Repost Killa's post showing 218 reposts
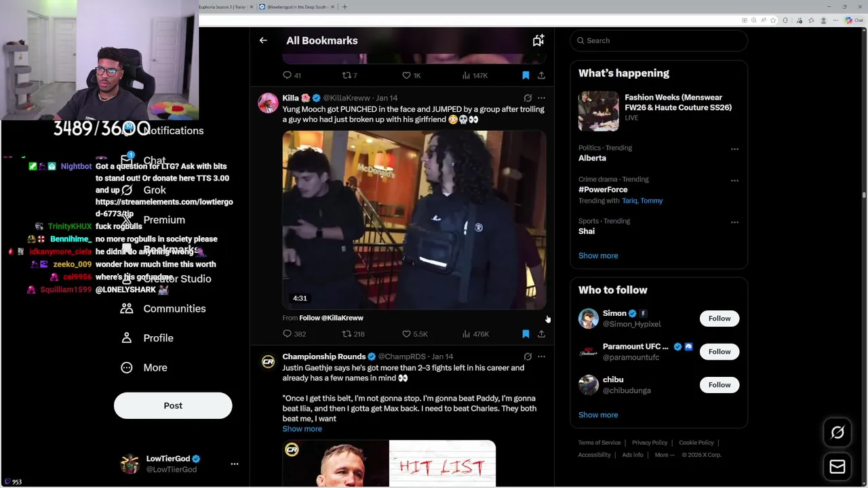This screenshot has width=868, height=488. tap(353, 334)
